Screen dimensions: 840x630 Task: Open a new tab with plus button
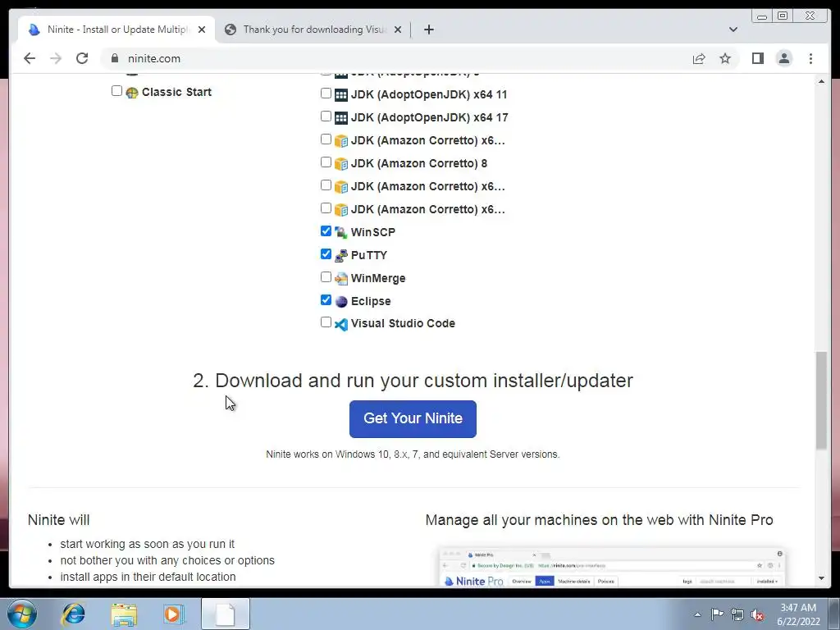click(x=428, y=30)
